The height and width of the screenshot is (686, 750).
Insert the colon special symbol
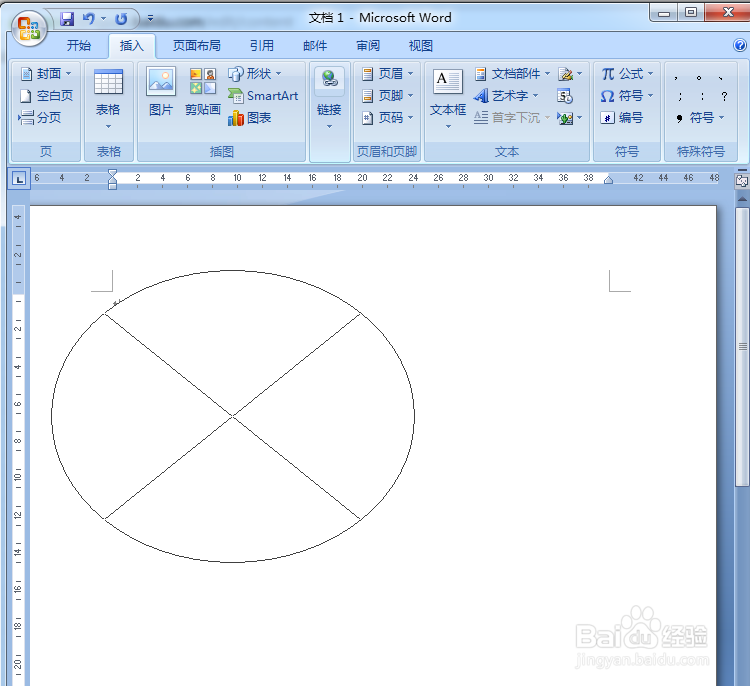(702, 97)
